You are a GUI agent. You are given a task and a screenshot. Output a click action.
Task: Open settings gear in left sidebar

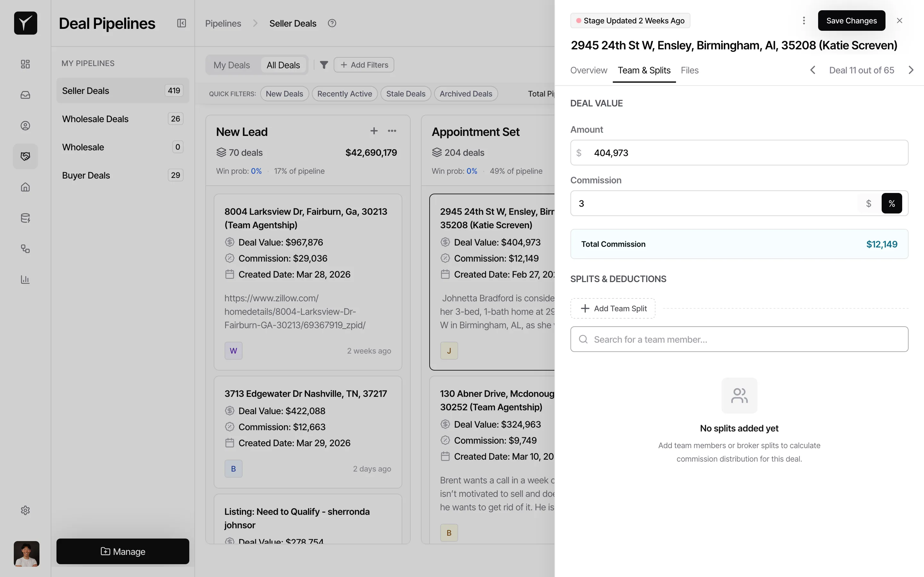pos(25,510)
